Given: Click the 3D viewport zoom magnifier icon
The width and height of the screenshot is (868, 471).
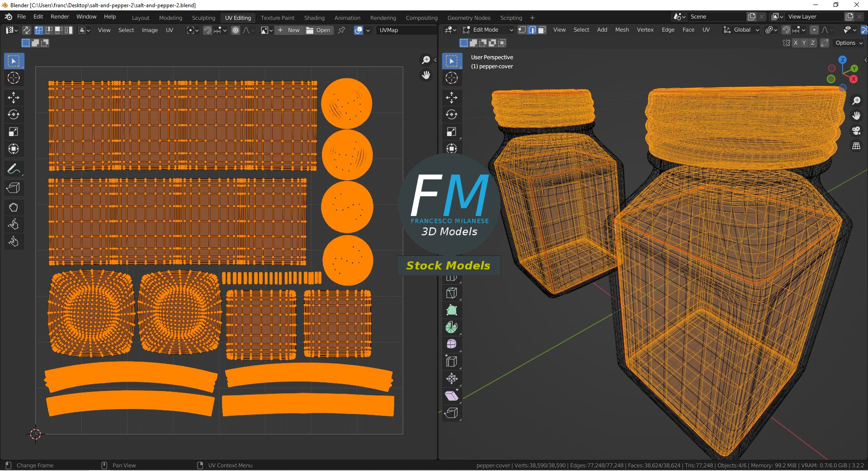Looking at the screenshot, I should 856,101.
